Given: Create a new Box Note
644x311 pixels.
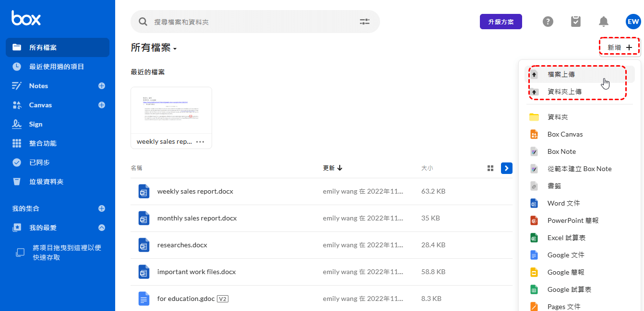Looking at the screenshot, I should coord(561,151).
